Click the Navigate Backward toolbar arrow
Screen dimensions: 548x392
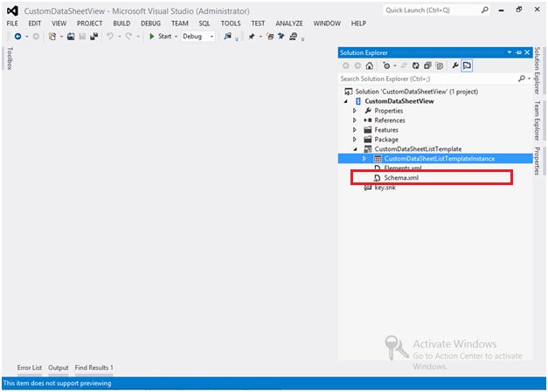(17, 37)
